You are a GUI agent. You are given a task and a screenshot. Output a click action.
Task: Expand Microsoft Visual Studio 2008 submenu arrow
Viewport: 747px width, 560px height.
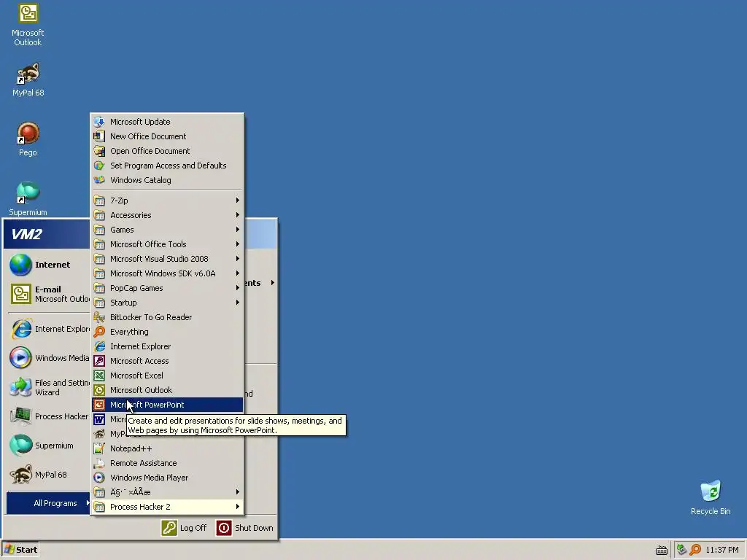237,259
